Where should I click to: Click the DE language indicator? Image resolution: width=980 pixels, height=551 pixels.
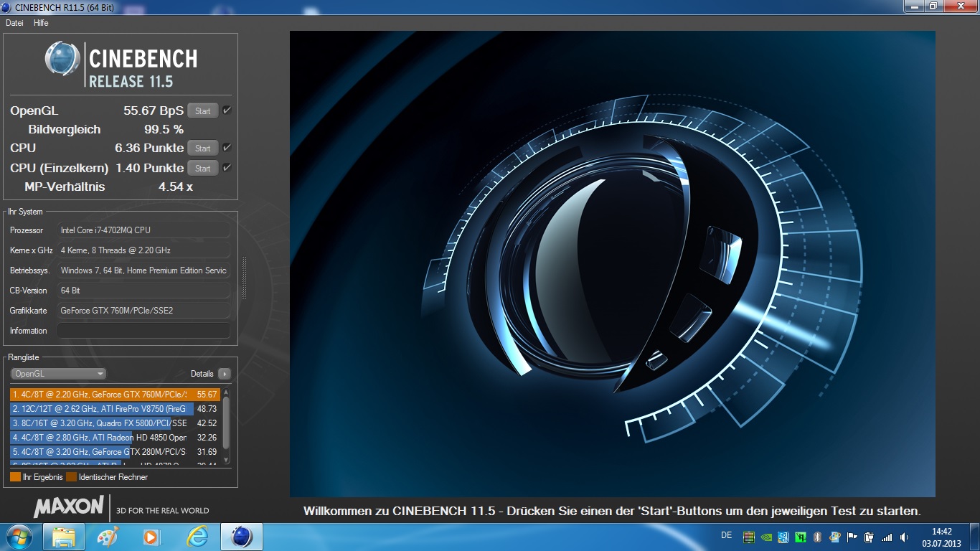click(727, 535)
